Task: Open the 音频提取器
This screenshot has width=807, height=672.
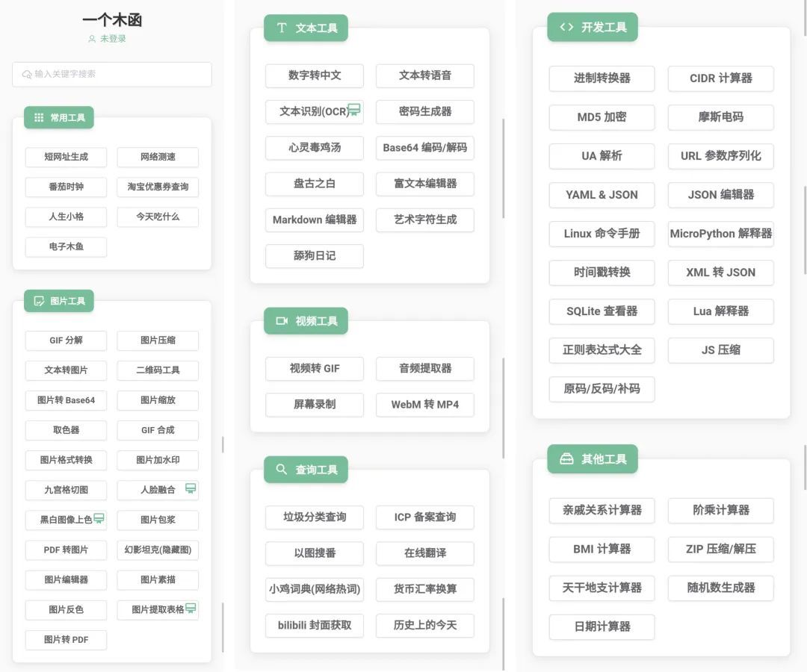Action: click(x=424, y=369)
